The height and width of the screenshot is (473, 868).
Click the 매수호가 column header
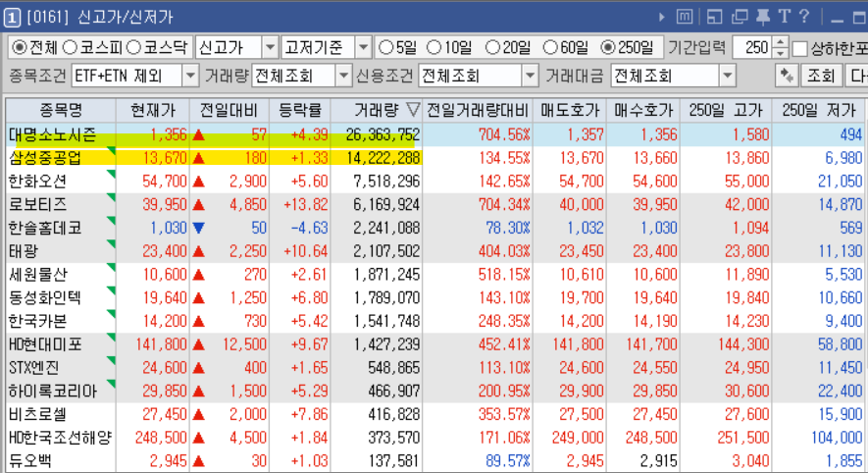tap(643, 110)
